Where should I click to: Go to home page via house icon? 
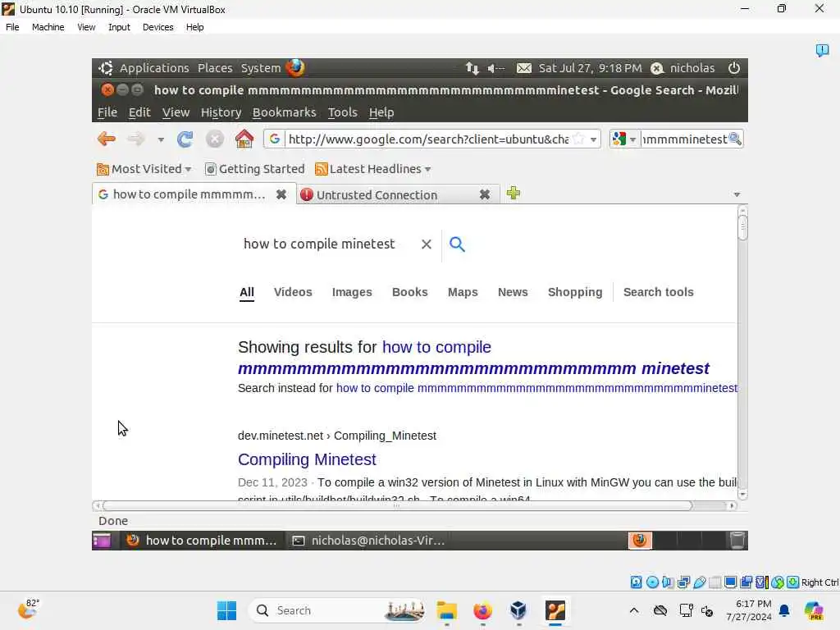[x=244, y=139]
